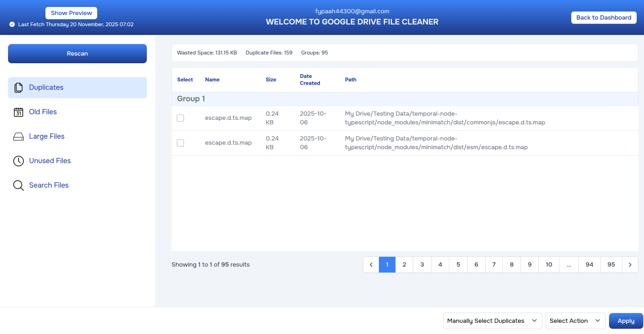
Task: Click the drive icon beside Large Files
Action: 18,137
